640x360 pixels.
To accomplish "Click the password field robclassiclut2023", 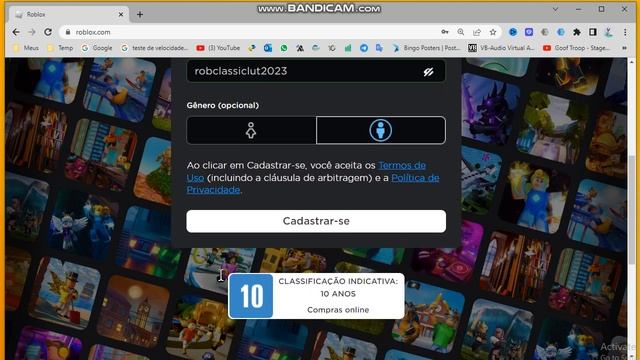I will tap(316, 71).
